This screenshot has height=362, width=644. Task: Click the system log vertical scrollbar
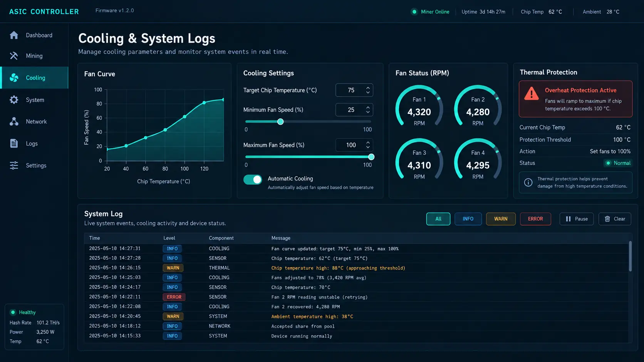[630, 256]
